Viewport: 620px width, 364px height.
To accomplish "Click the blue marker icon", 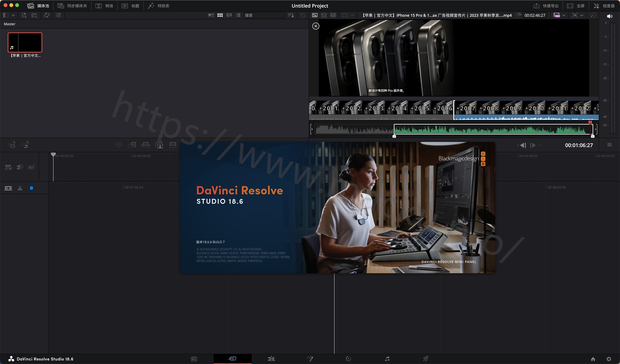I will coord(31,188).
